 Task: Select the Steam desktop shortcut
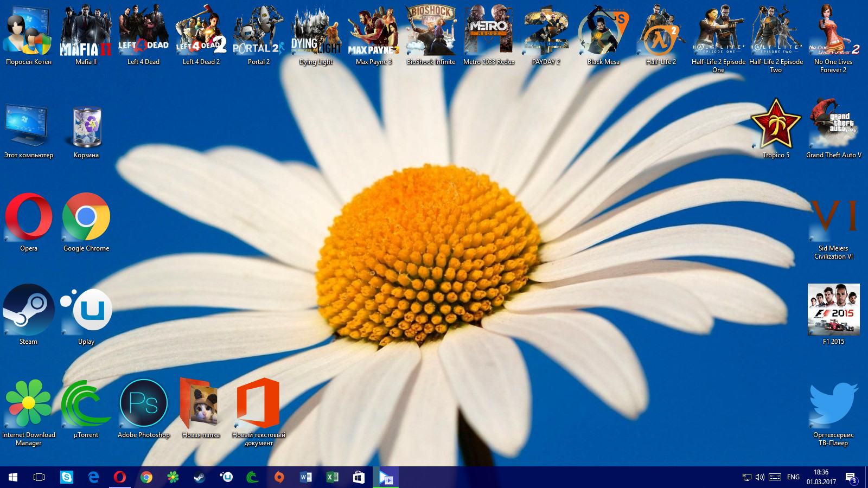[x=28, y=314]
